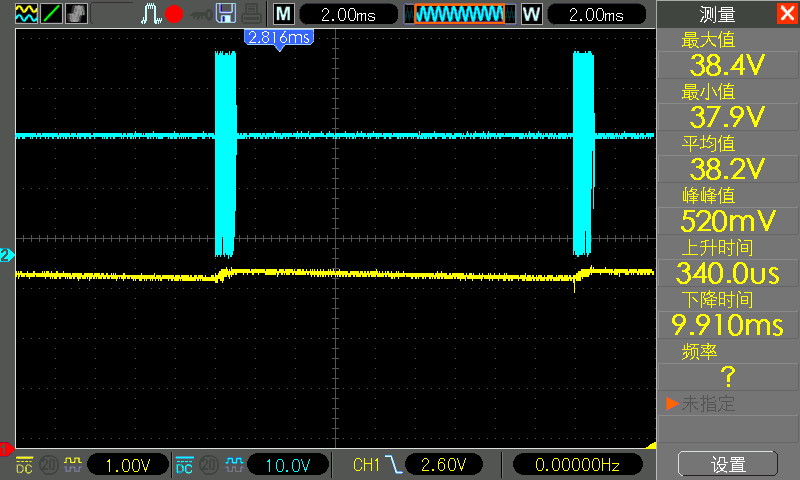
Task: Click the red channel 1 ground marker
Action: point(6,449)
